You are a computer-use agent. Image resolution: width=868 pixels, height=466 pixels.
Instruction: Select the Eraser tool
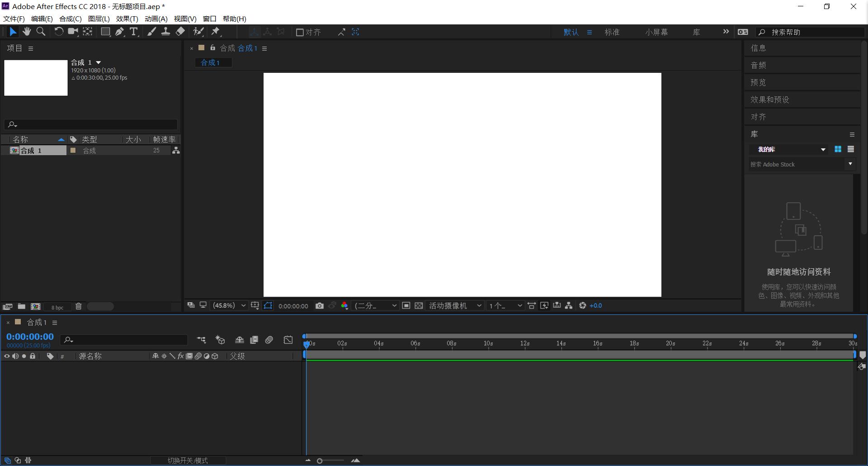coord(180,32)
